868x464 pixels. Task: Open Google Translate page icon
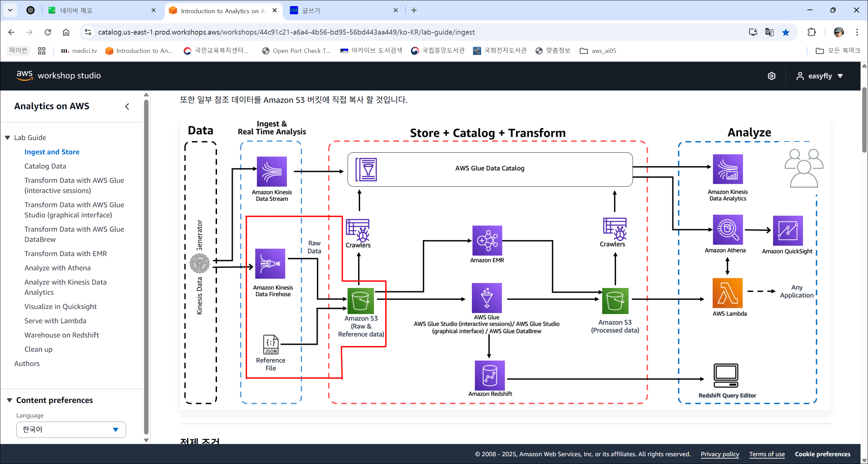tap(769, 32)
